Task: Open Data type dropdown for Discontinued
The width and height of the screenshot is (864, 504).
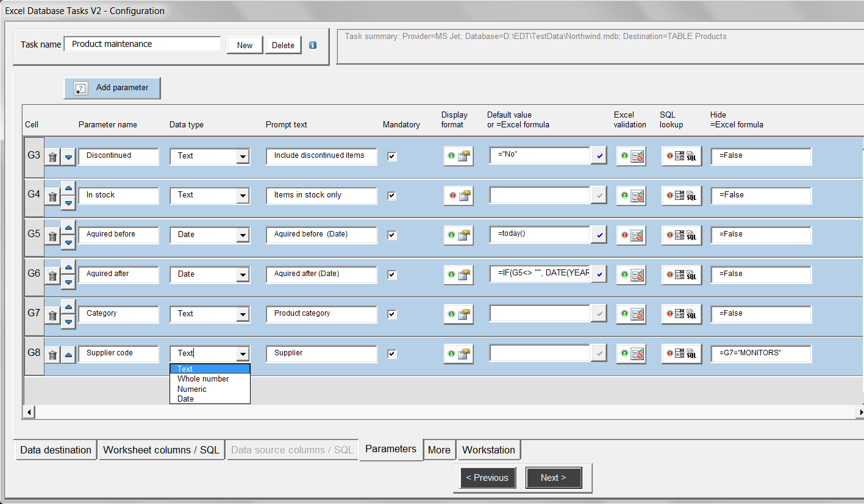Action: pyautogui.click(x=243, y=157)
